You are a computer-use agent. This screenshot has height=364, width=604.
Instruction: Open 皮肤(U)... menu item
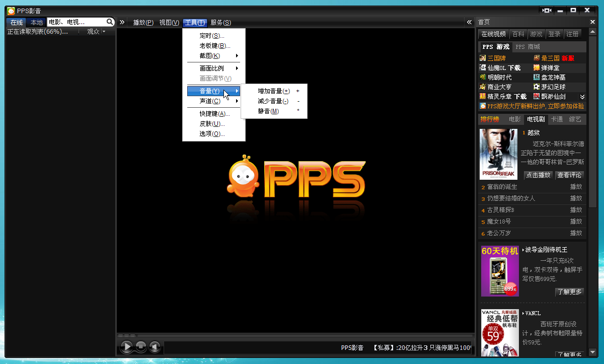click(x=214, y=123)
